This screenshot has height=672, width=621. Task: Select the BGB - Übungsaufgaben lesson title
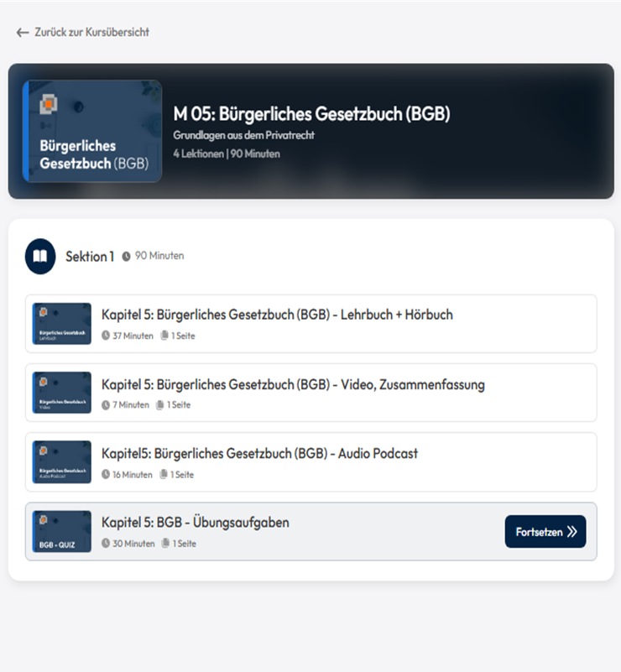point(196,523)
